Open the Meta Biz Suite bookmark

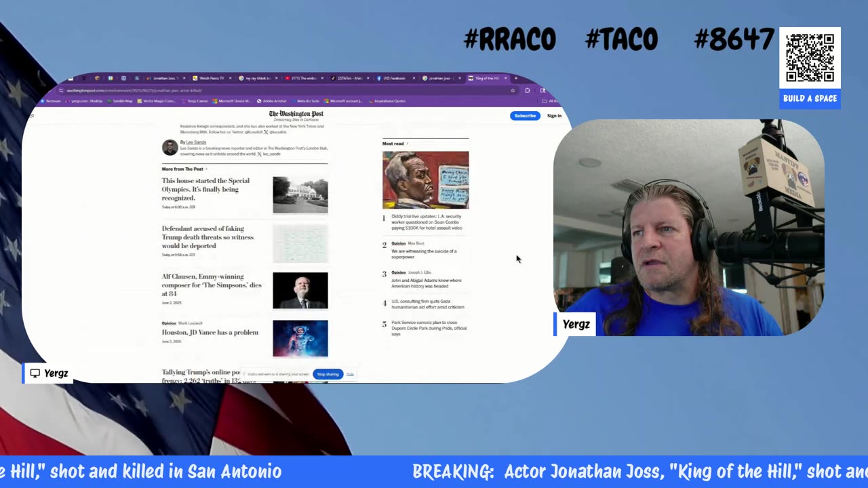(305, 101)
